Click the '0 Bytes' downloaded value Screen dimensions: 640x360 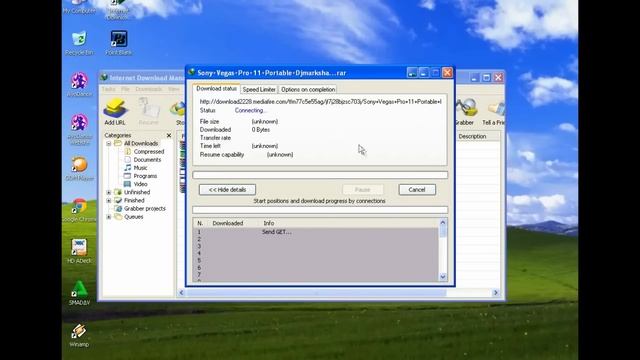click(260, 130)
